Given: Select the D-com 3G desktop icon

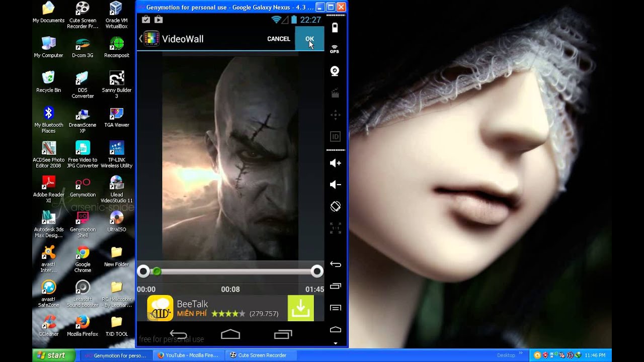Looking at the screenshot, I should point(83,47).
